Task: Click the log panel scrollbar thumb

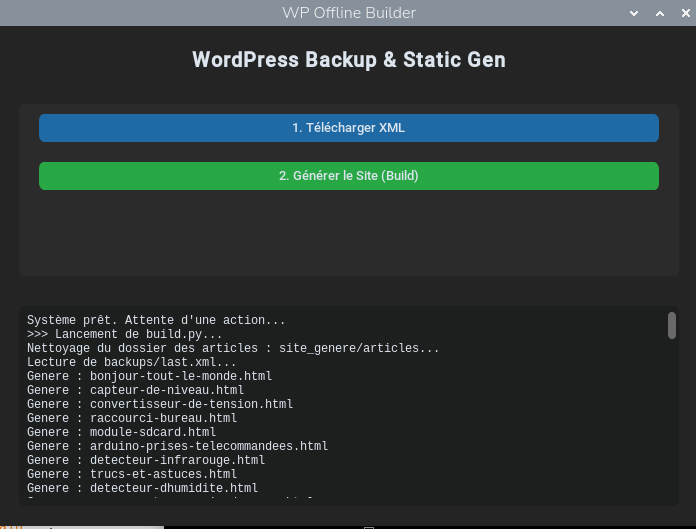Action: [672, 325]
